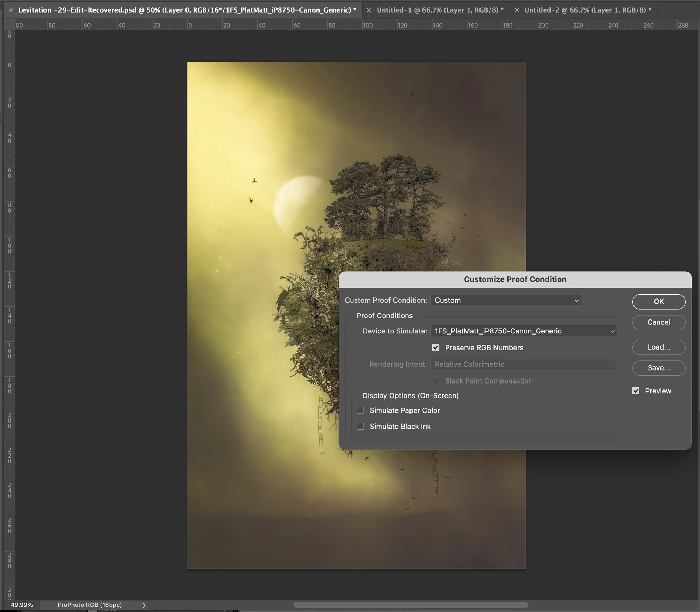Expand the Device to Simulate dropdown
700x612 pixels.
(x=523, y=331)
